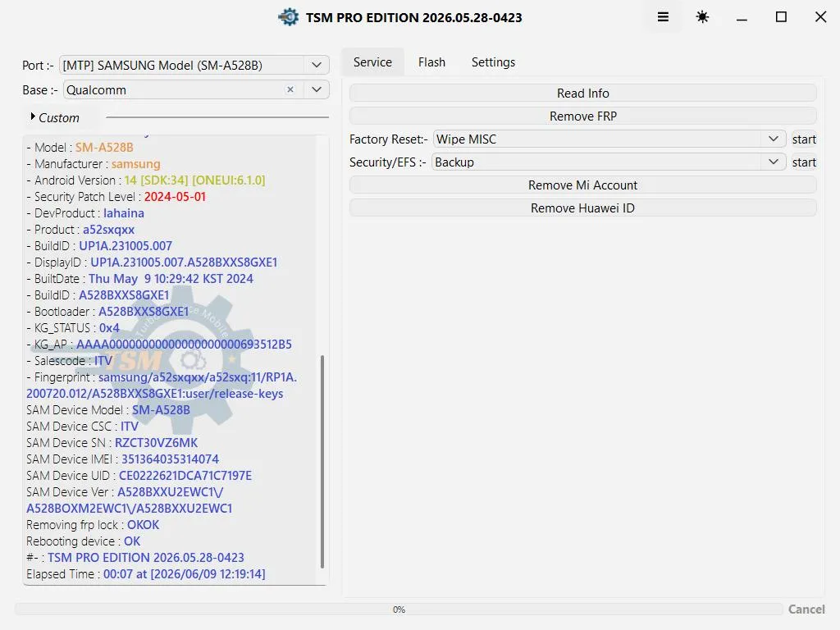This screenshot has height=630, width=840.
Task: Minimize the TSM PRO window
Action: [x=742, y=18]
